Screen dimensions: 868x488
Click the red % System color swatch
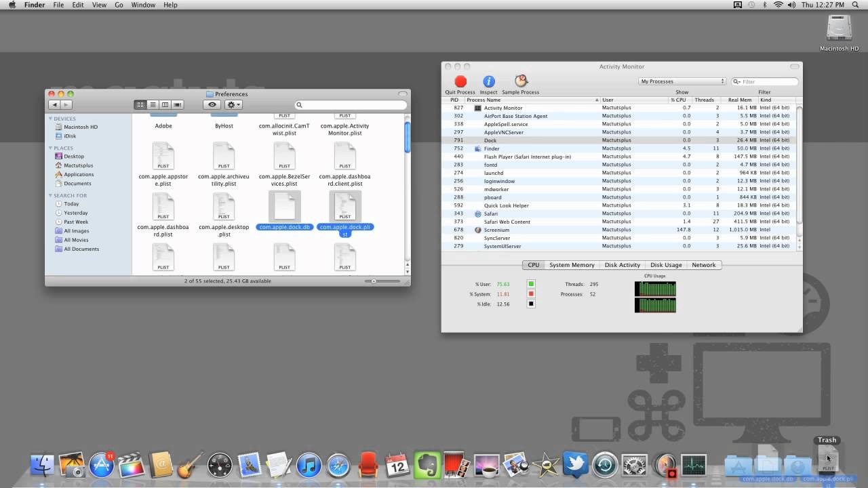[x=531, y=294]
